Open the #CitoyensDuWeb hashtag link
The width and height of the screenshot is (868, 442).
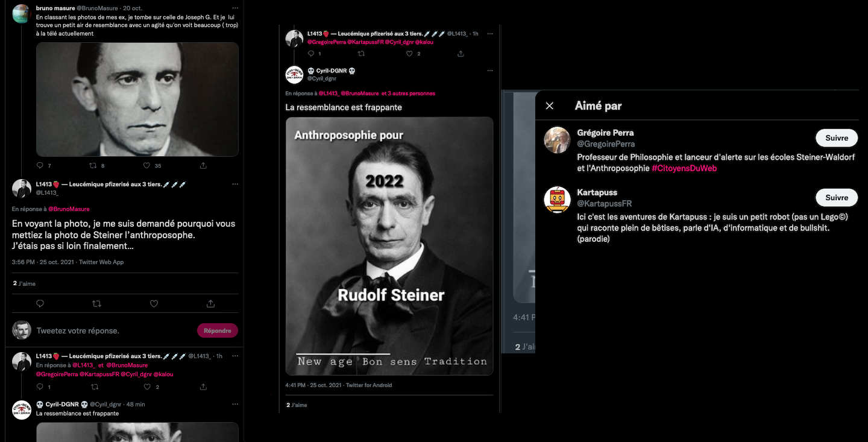[684, 168]
